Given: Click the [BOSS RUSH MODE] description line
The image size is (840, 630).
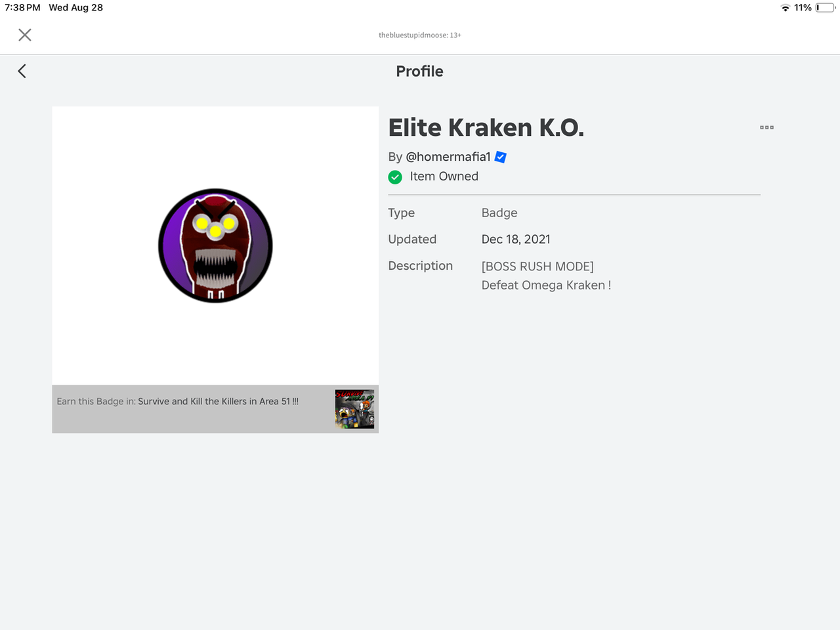Looking at the screenshot, I should coord(537,266).
